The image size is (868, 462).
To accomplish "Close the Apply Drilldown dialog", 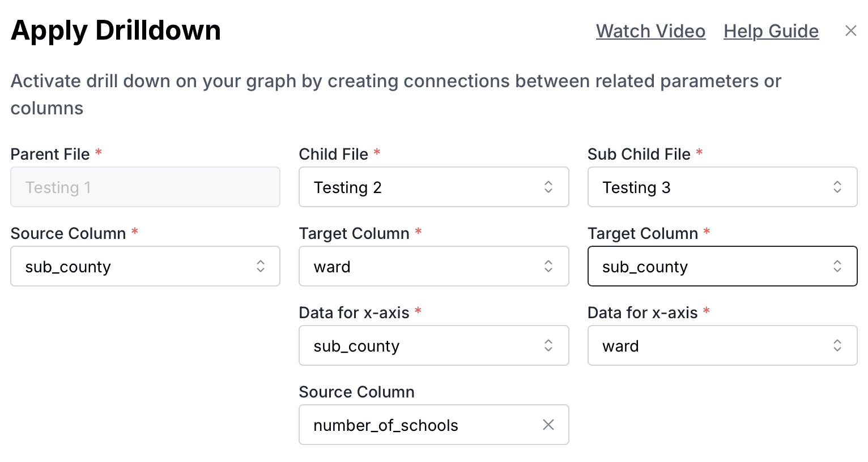I will tap(851, 31).
